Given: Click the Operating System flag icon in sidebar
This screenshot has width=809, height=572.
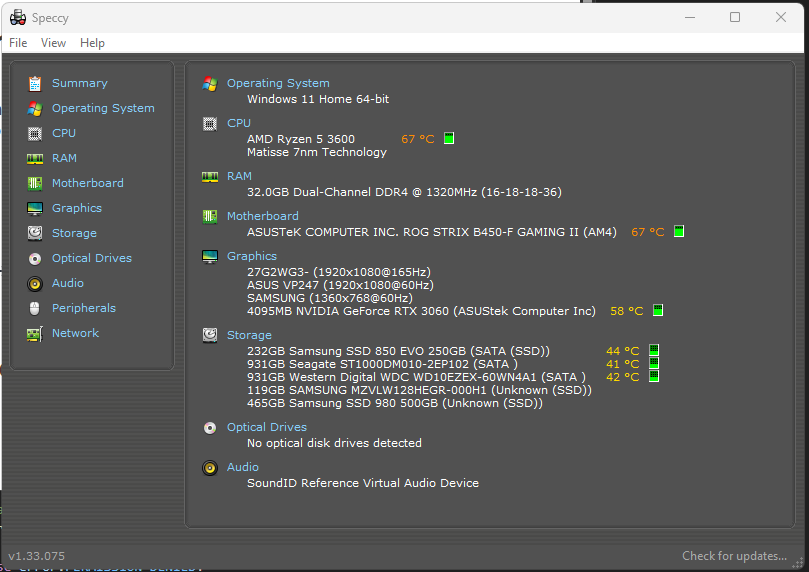Looking at the screenshot, I should point(35,108).
